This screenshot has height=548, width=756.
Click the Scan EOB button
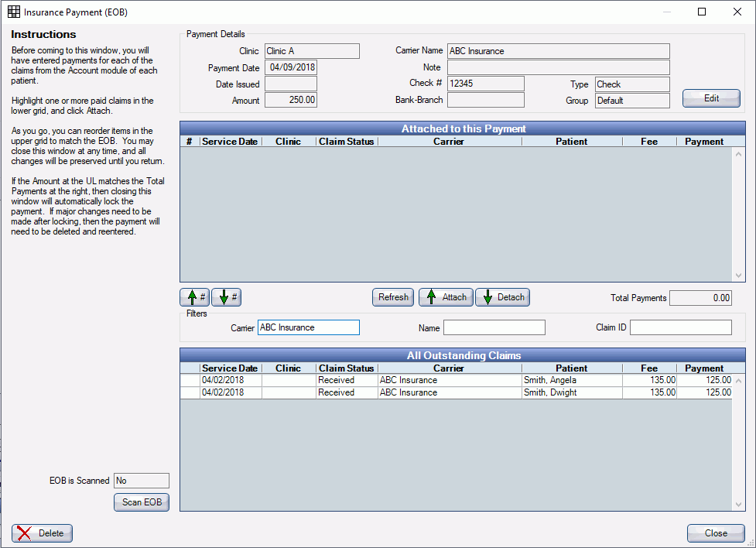(x=142, y=502)
